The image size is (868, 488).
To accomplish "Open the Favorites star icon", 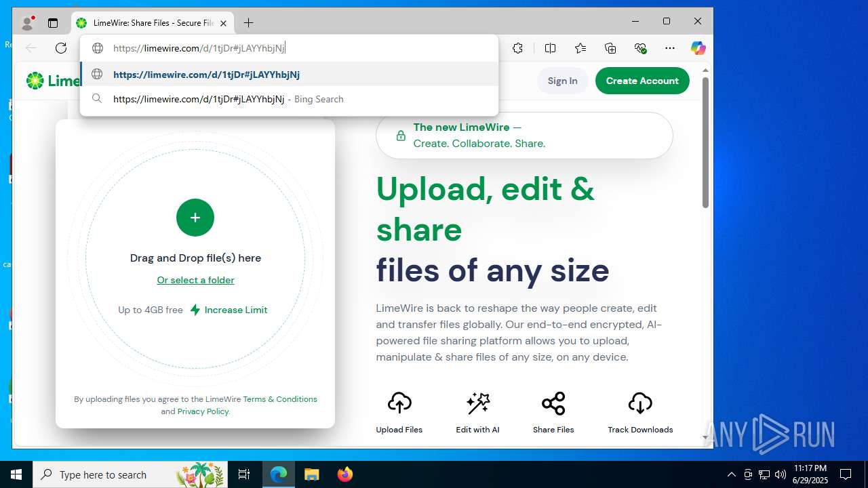I will 580,48.
